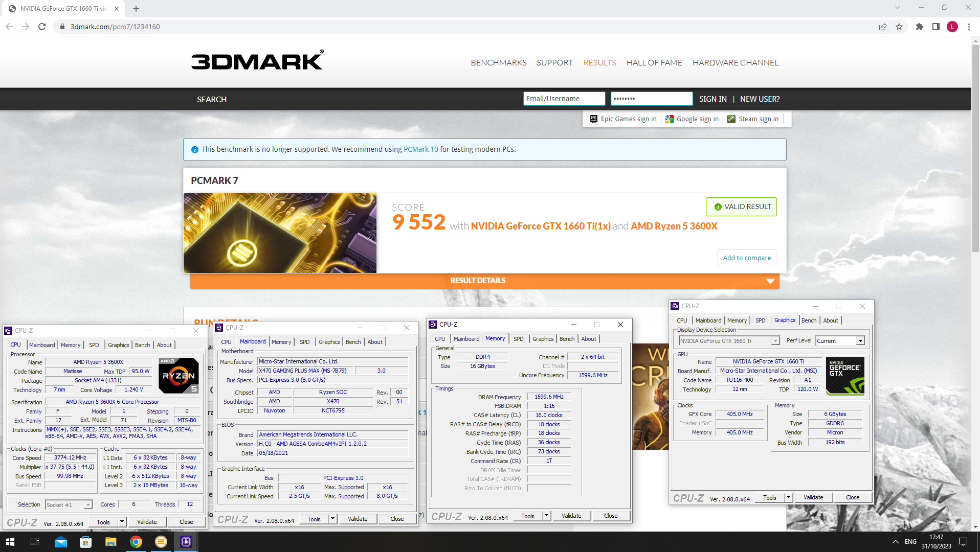980x552 pixels.
Task: Switch to SPD tab in Memory window
Action: [x=518, y=339]
